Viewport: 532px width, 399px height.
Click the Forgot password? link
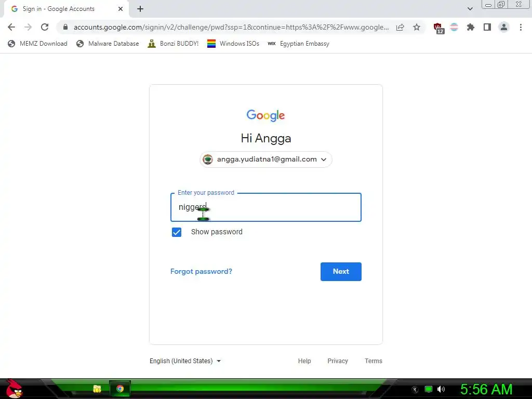pos(201,271)
